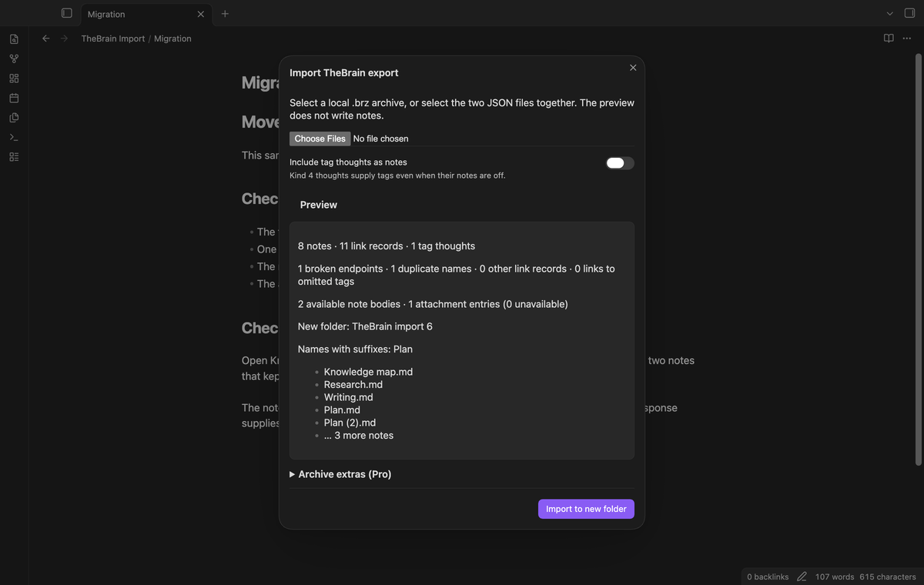
Task: Click 'Names with suffixes: Plan' line
Action: click(355, 349)
